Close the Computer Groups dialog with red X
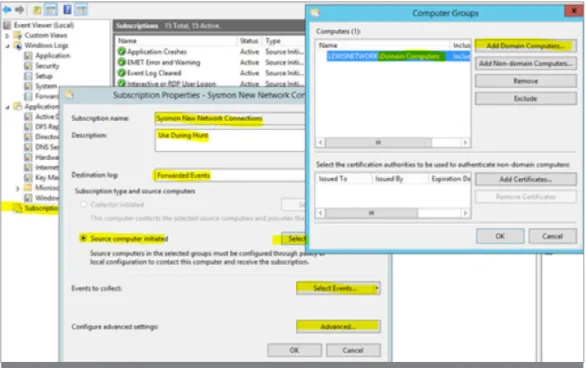The image size is (586, 368). [574, 11]
